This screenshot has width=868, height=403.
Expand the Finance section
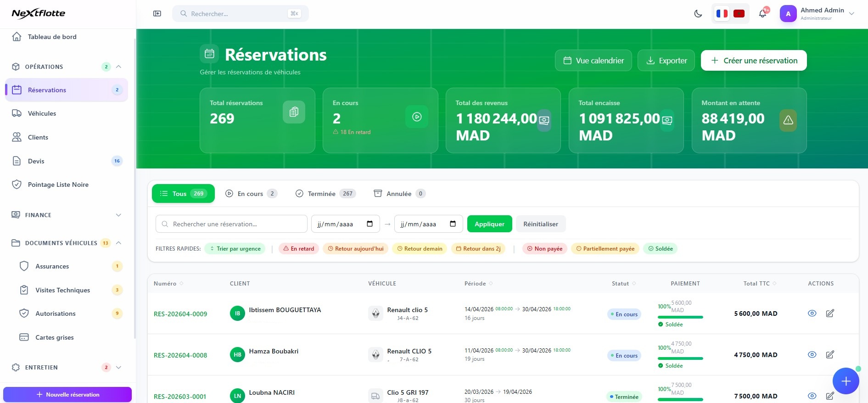click(118, 215)
